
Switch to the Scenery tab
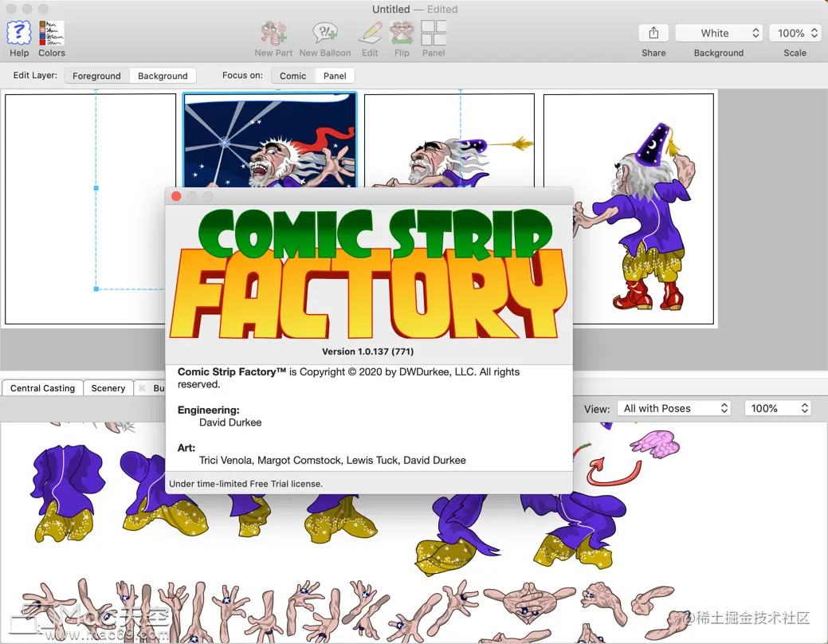[x=108, y=388]
